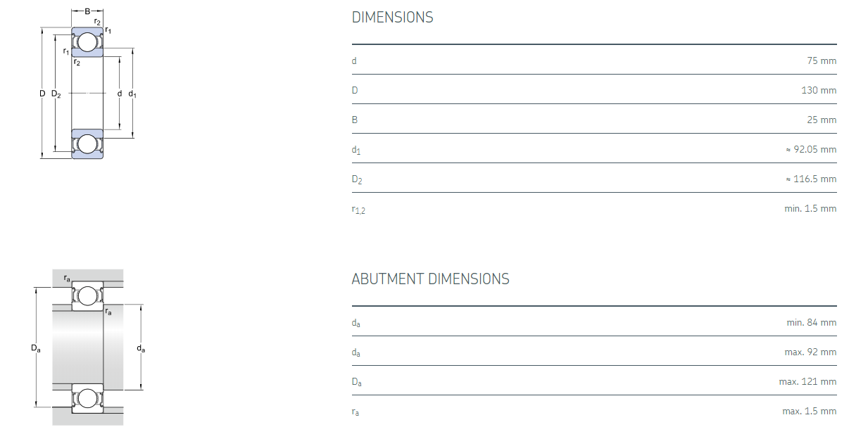Click the ≈ 116.5 mm value

coord(811,179)
